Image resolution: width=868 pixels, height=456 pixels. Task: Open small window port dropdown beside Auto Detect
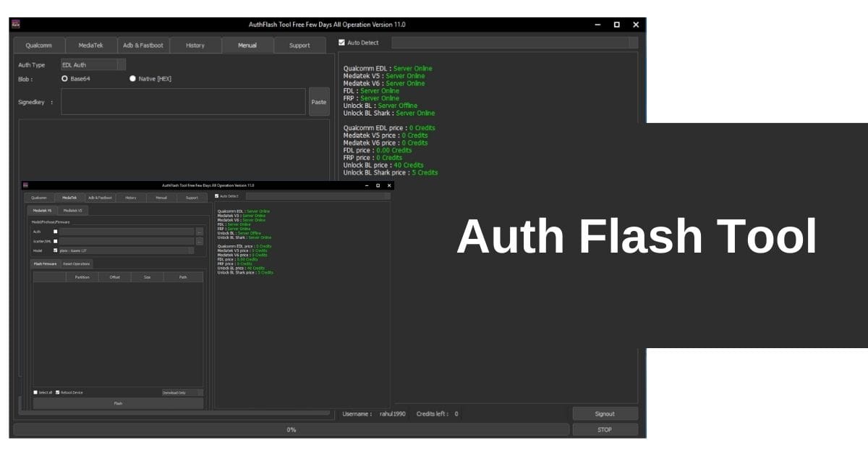coord(318,196)
